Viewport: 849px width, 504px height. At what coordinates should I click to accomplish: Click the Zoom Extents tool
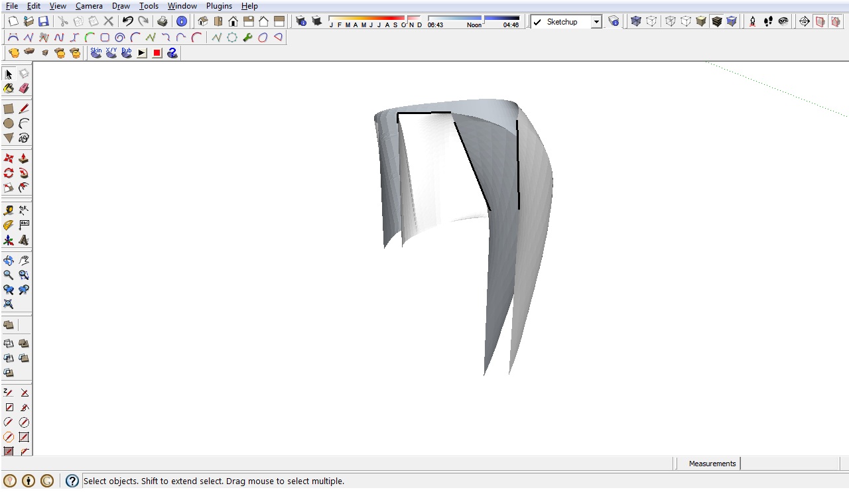[x=9, y=304]
